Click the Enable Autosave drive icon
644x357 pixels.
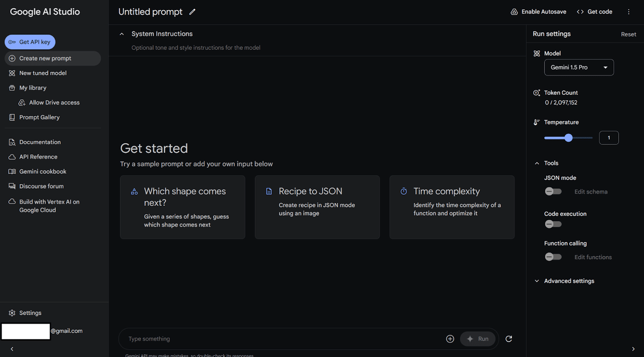point(514,12)
